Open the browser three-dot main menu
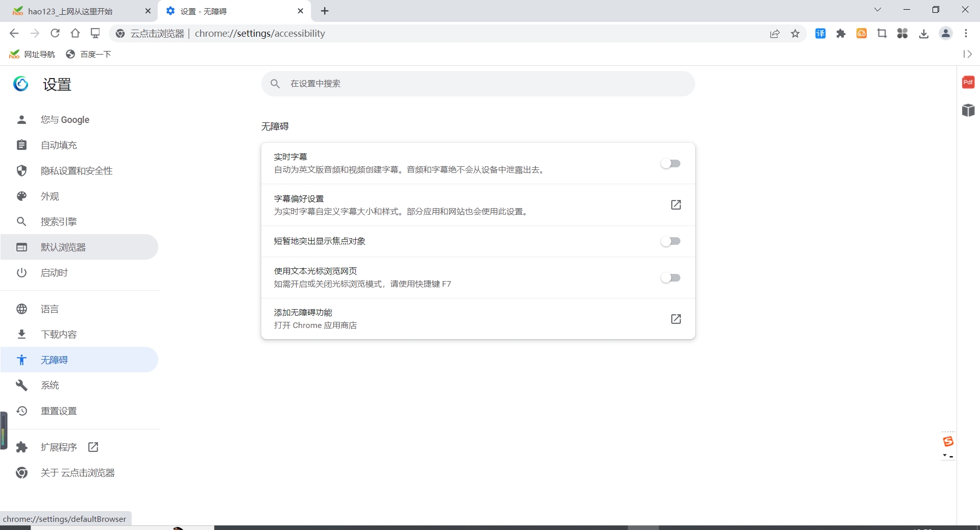The height and width of the screenshot is (530, 980). [966, 34]
